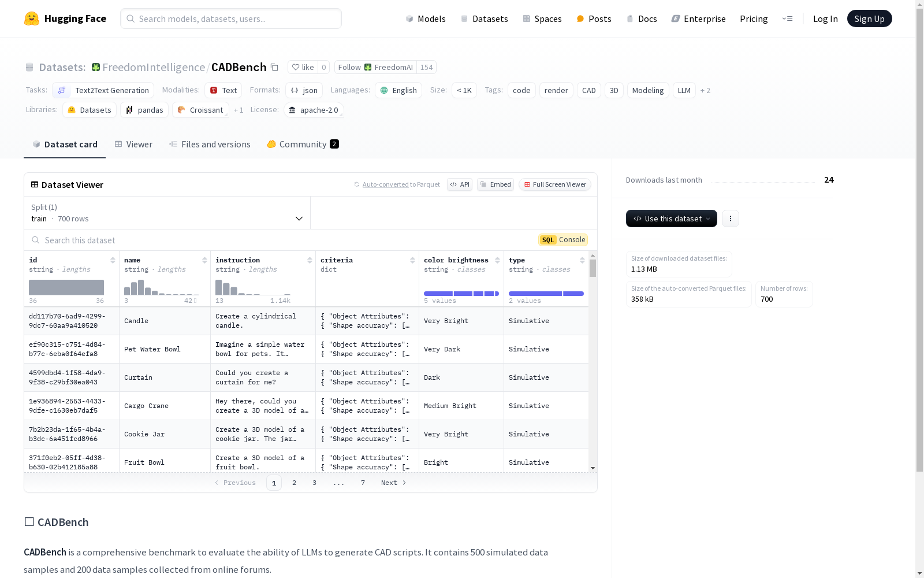Filter by the CAD tag
Viewport: 924px width, 578px height.
tap(589, 90)
